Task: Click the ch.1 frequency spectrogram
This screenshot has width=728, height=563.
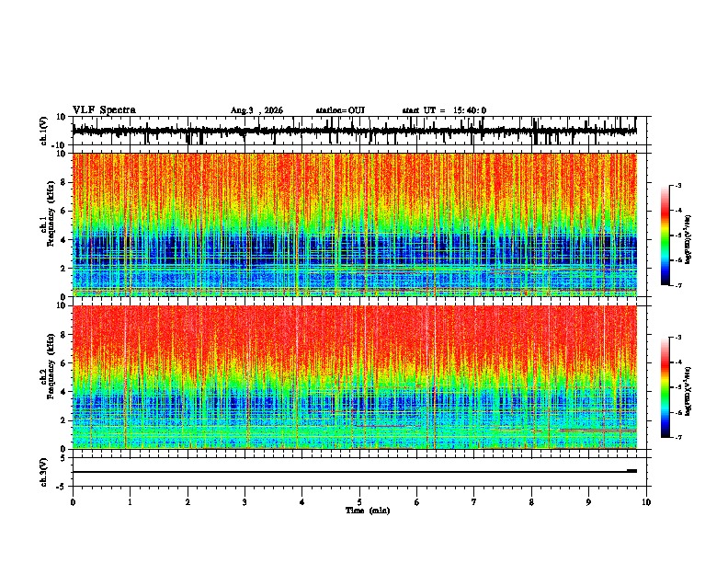Action: pyautogui.click(x=354, y=224)
